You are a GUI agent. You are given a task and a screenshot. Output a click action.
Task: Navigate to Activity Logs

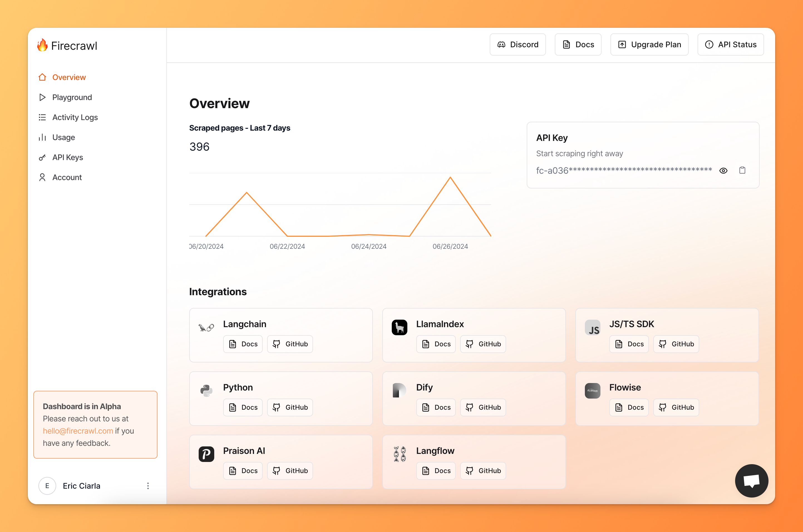coord(75,117)
